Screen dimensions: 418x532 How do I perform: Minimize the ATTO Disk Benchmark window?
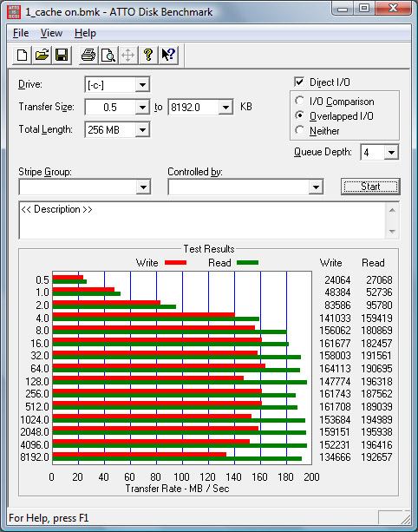pos(343,9)
